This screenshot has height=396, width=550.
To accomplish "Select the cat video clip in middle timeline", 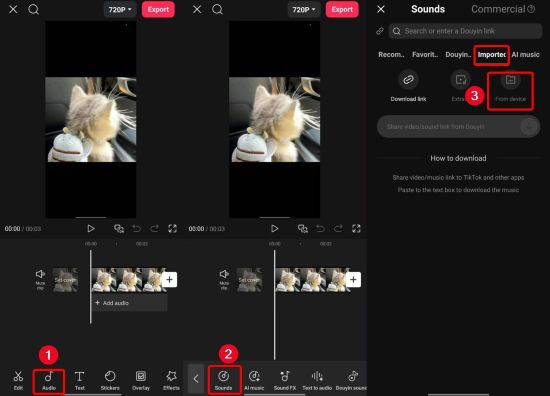I will pos(311,280).
